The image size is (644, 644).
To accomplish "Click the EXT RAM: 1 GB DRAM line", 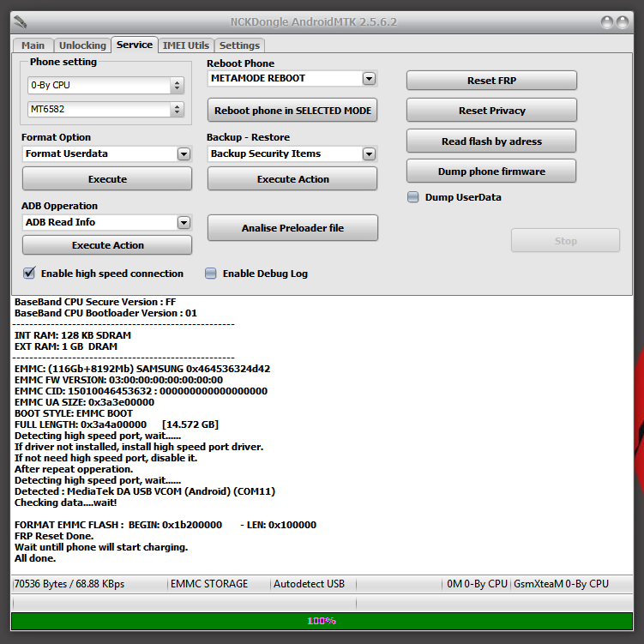I will click(x=66, y=346).
